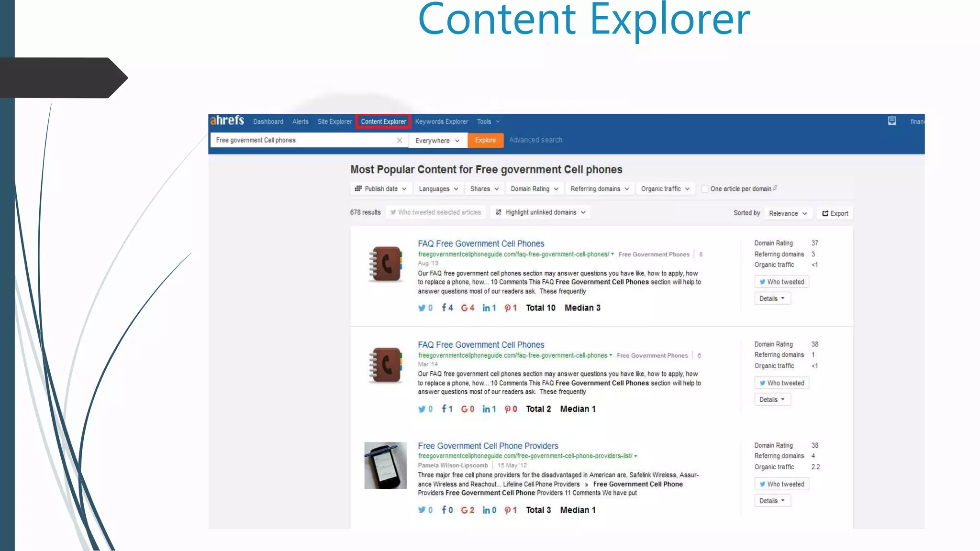980x551 pixels.
Task: Select the Content Explorer tab
Action: pyautogui.click(x=383, y=121)
